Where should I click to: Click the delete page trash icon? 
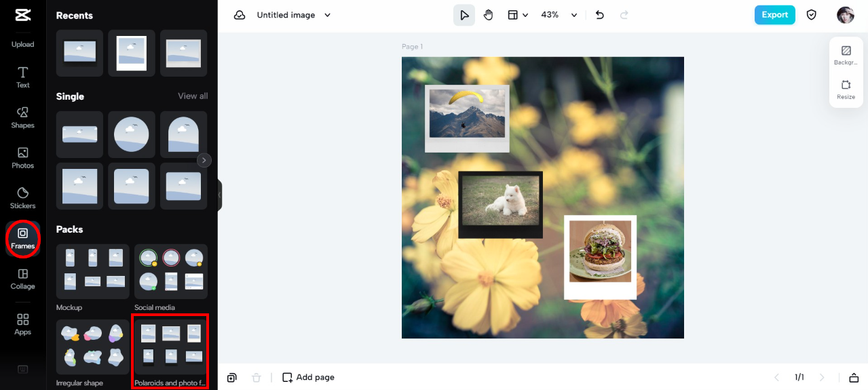click(256, 377)
